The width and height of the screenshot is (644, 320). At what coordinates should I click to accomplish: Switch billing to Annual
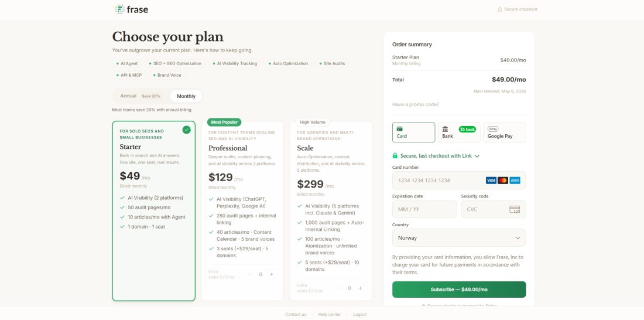coord(140,96)
